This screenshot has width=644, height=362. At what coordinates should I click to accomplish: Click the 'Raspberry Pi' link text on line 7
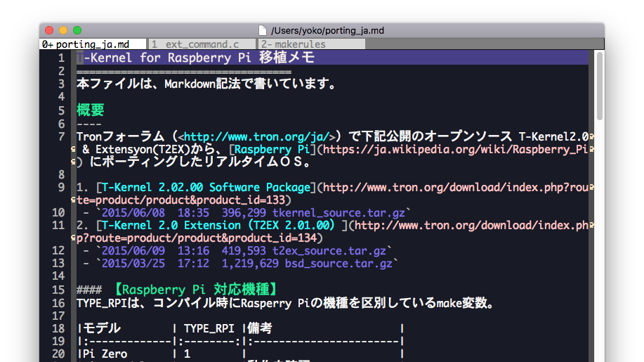(272, 149)
